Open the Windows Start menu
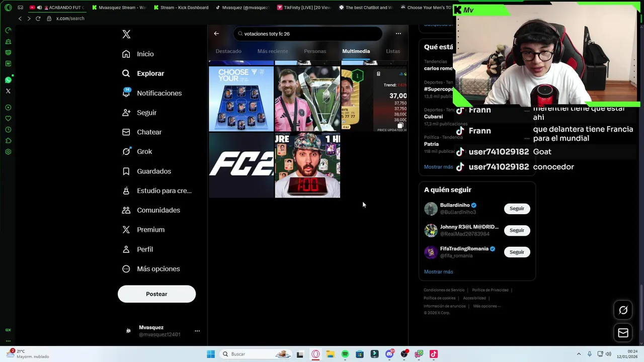This screenshot has width=644, height=362. pos(211,354)
